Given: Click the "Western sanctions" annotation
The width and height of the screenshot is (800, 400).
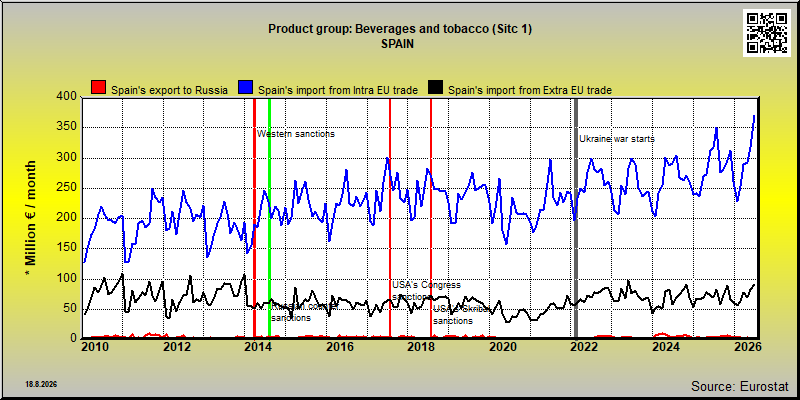Looking at the screenshot, I should point(296,134).
